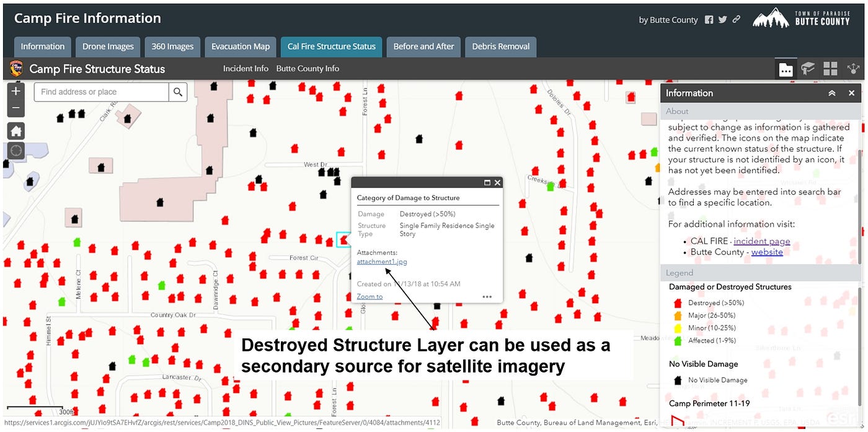Select green structure icon on Creekside
The height and width of the screenshot is (432, 868).
pos(551,186)
